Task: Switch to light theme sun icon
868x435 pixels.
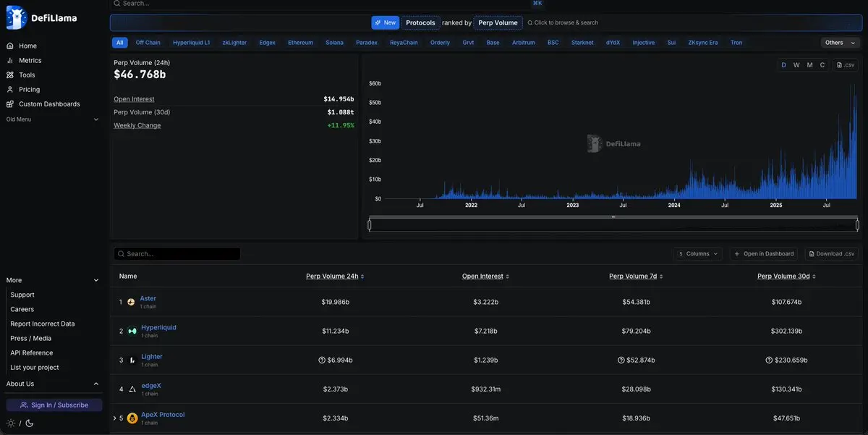Action: [11, 423]
